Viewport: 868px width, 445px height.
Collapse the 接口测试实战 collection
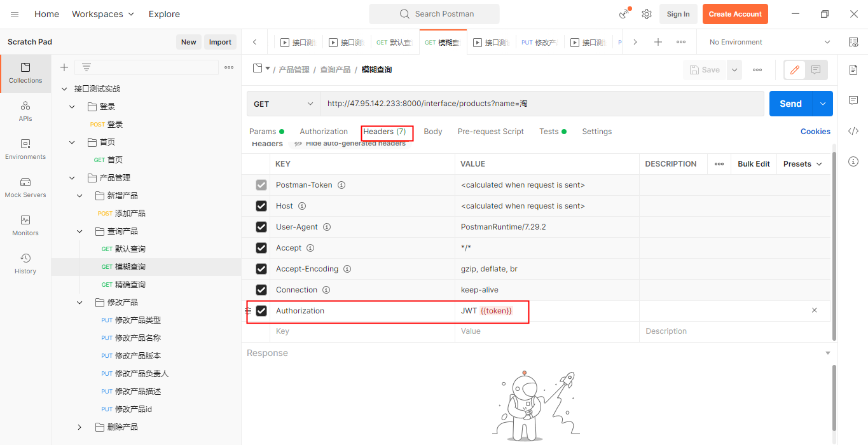(64, 89)
